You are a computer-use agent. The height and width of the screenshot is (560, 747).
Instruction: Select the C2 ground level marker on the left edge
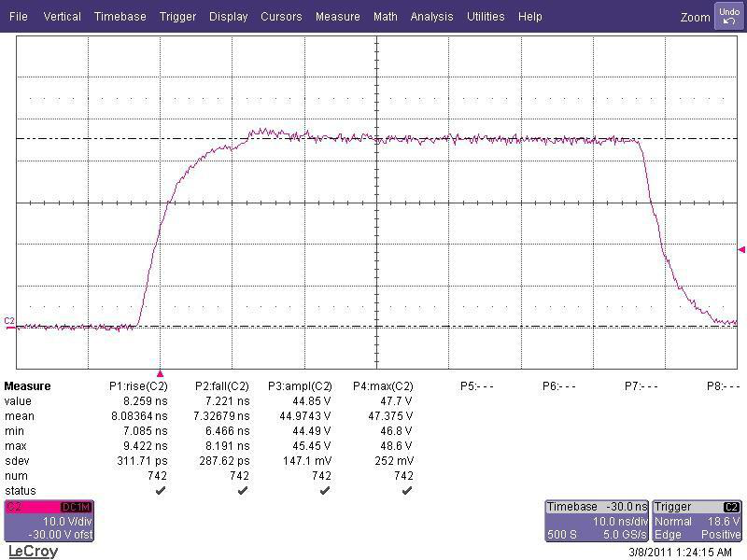click(x=9, y=323)
